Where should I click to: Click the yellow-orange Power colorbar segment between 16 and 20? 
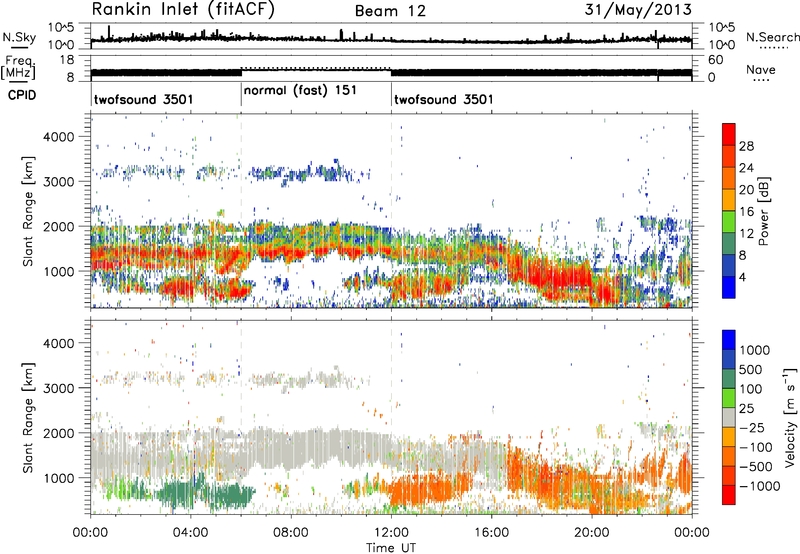pos(729,200)
